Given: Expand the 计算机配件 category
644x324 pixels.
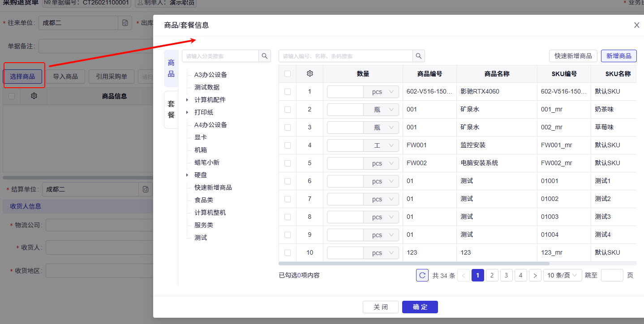Looking at the screenshot, I should click(x=187, y=100).
